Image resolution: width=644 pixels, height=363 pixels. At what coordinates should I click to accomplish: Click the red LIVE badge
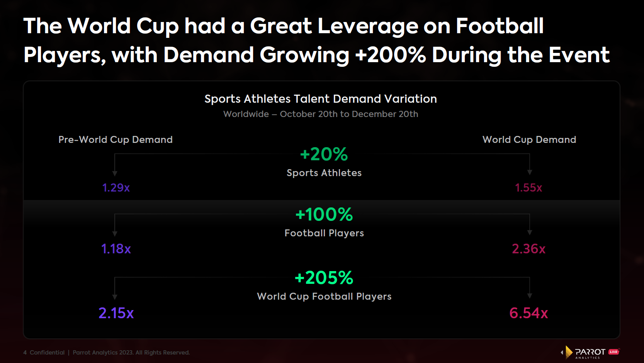point(614,352)
